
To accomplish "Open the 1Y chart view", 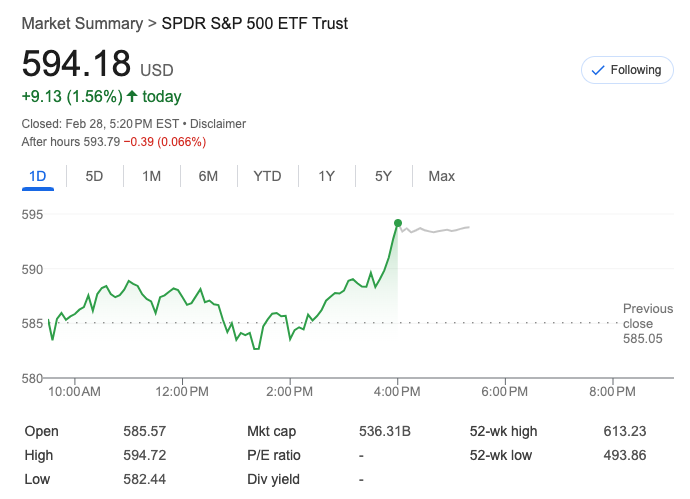I will coord(327,176).
